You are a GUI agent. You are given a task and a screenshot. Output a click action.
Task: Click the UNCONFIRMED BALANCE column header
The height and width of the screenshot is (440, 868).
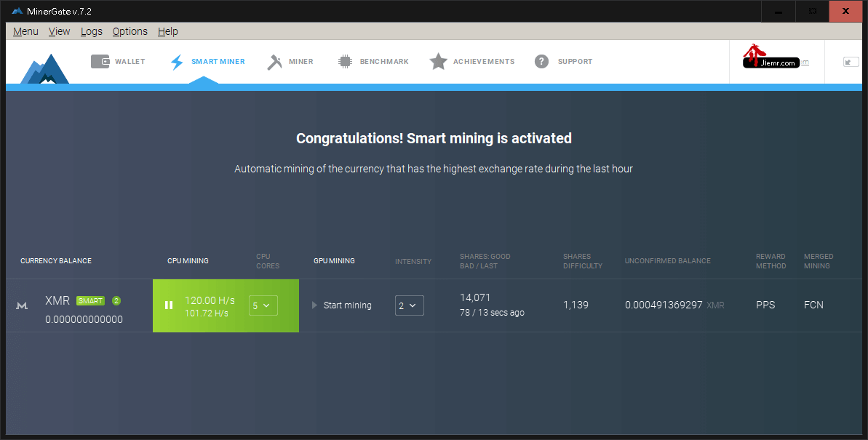click(668, 260)
